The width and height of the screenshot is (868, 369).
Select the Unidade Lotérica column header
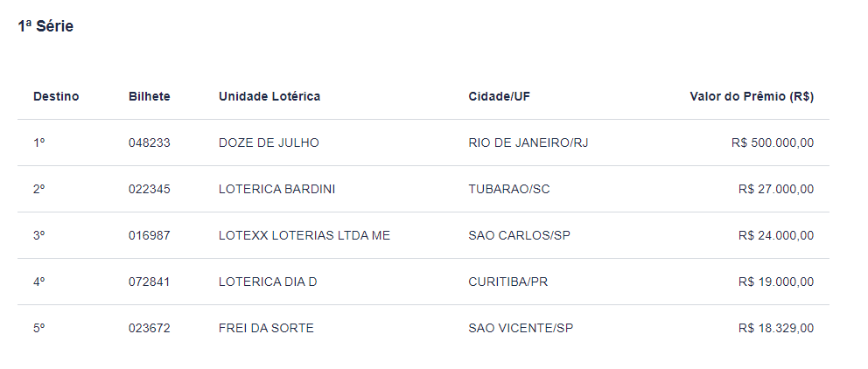pos(269,96)
